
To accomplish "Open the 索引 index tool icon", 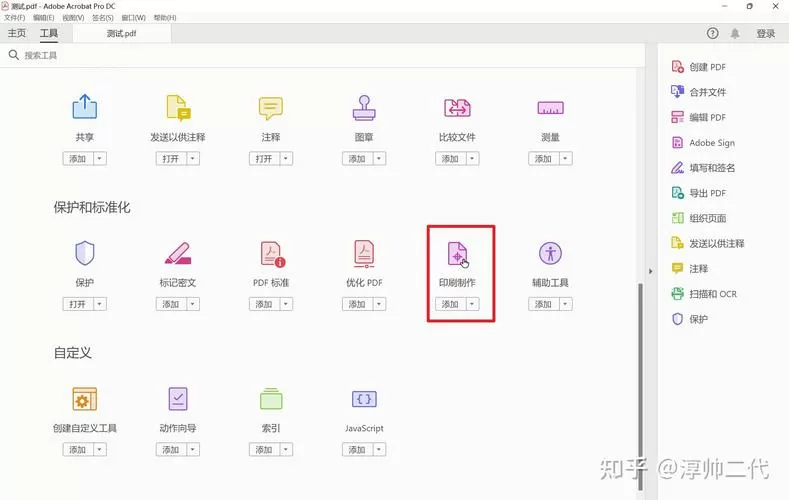I will pos(271,399).
